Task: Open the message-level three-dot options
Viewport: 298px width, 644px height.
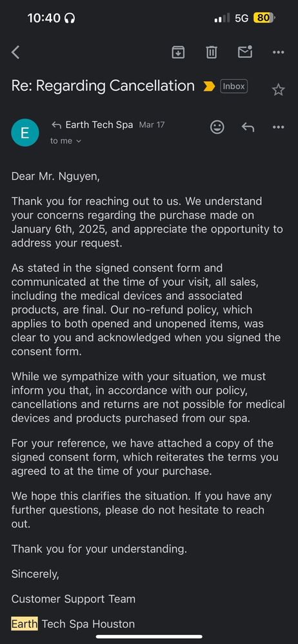Action: pyautogui.click(x=278, y=128)
